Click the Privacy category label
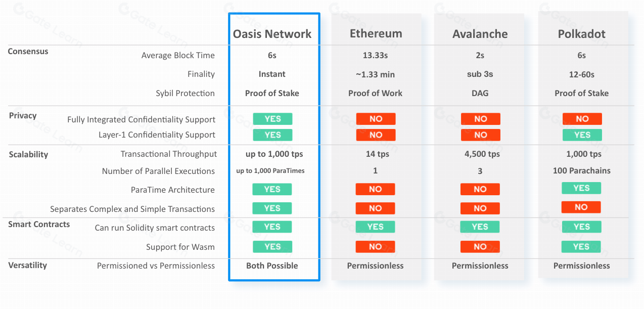Viewport: 644px width, 309px height. [x=23, y=116]
